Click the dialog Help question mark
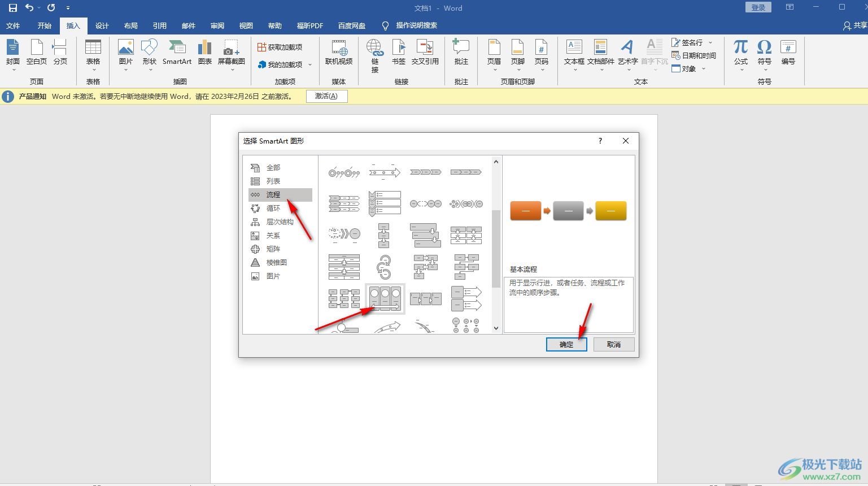 click(600, 141)
